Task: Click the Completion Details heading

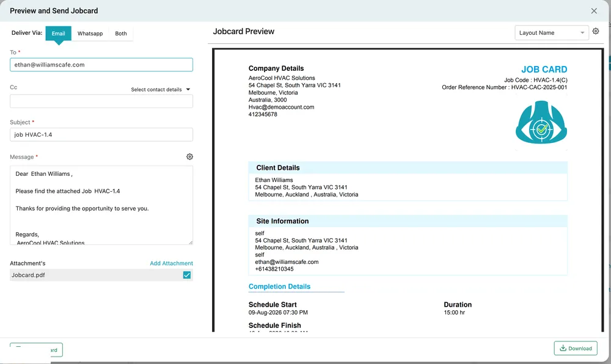Action: click(x=279, y=286)
